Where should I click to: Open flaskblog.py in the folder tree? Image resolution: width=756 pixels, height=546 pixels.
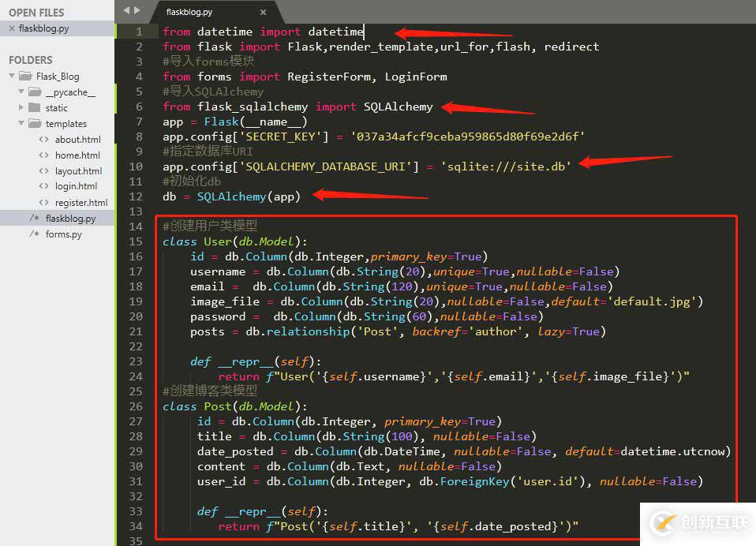(70, 219)
